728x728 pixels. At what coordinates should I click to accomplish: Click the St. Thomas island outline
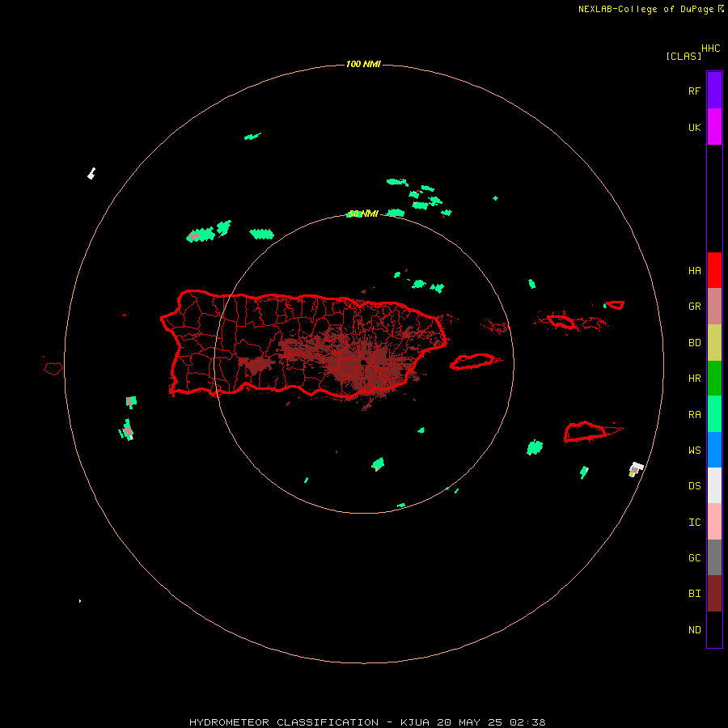pos(561,321)
